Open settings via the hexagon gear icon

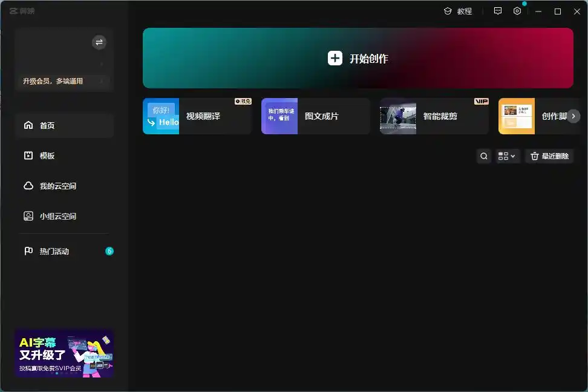(x=517, y=11)
